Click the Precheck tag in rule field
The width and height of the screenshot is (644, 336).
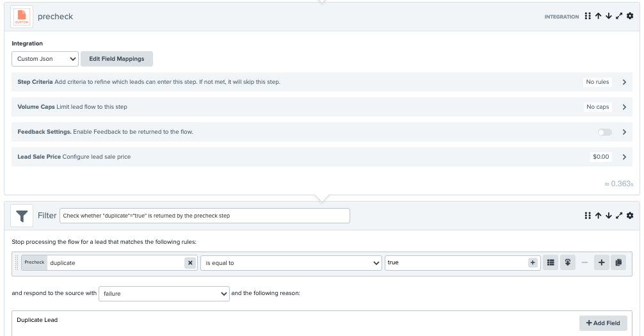pos(35,262)
